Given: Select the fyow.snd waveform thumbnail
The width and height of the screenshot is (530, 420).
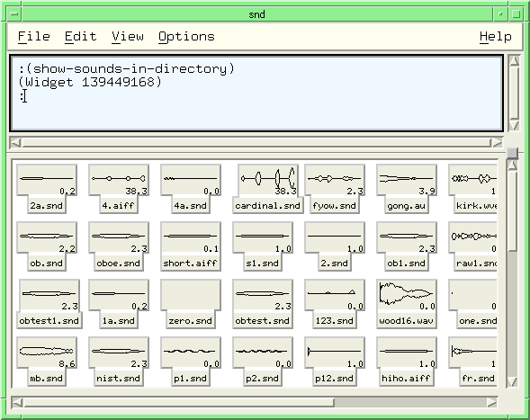Looking at the screenshot, I should coord(335,180).
